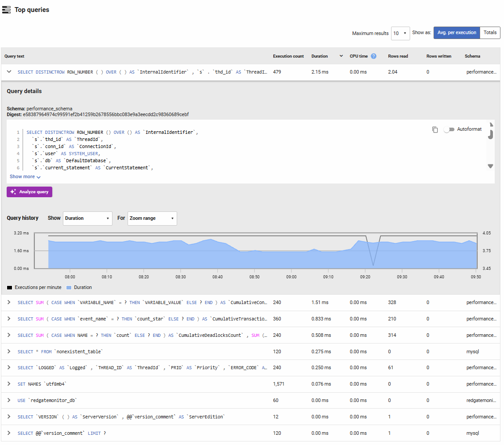Screen dimensions: 504x445
Task: Switch view to Avg. per execution
Action: coord(457,33)
